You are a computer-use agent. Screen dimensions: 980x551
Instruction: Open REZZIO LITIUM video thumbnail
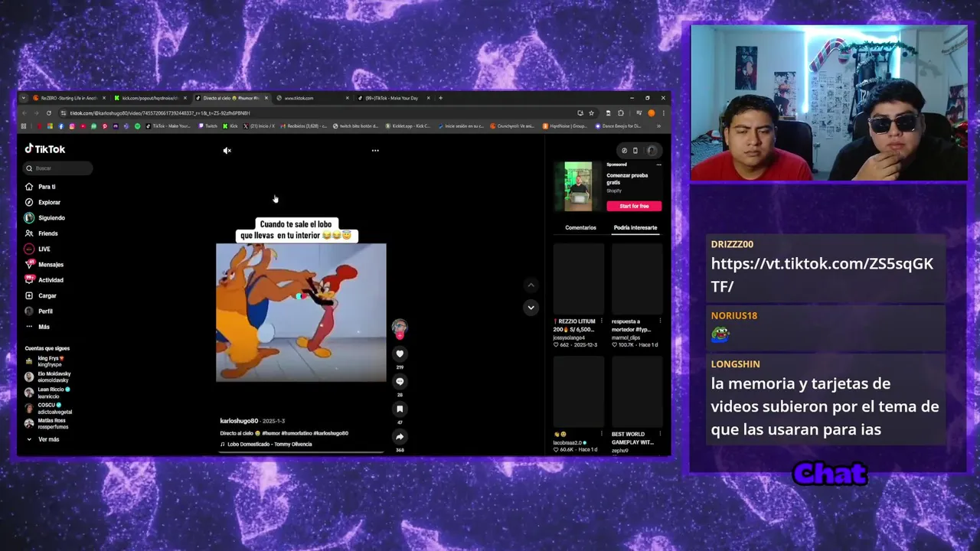[x=578, y=279]
